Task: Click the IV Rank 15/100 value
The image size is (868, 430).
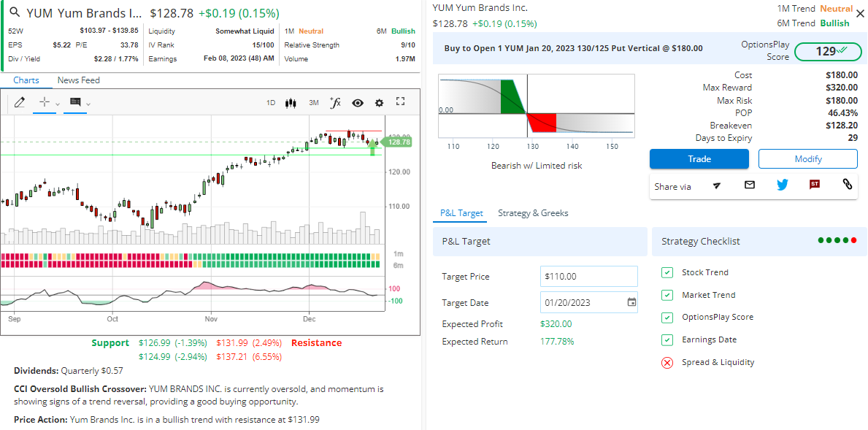Action: coord(263,45)
